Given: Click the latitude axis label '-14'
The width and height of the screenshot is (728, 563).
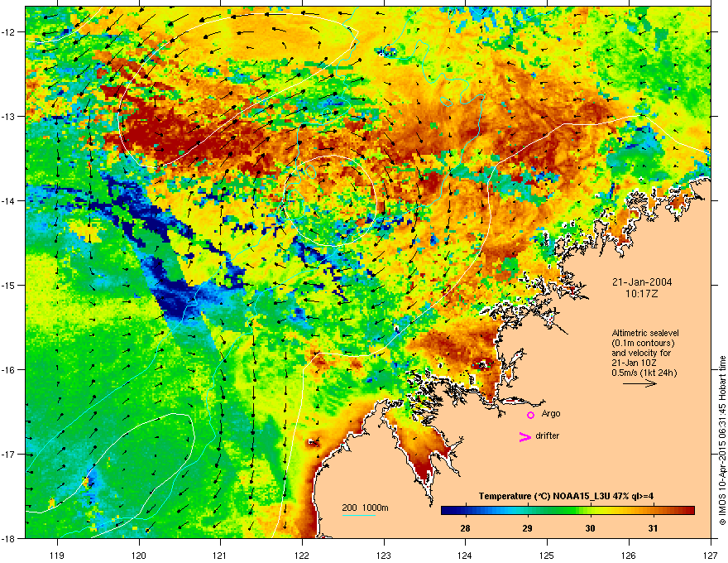Looking at the screenshot, I should [x=10, y=200].
